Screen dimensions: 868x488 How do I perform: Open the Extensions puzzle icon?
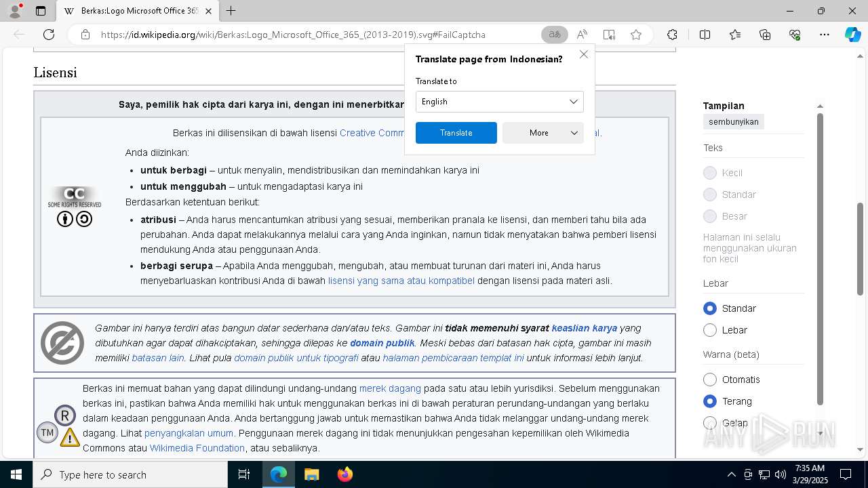[x=672, y=35]
